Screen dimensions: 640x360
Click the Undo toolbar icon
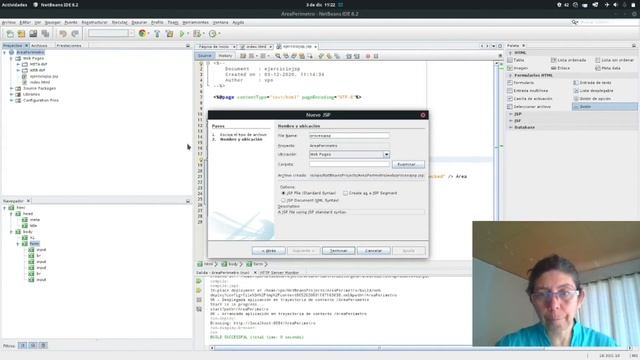point(62,34)
